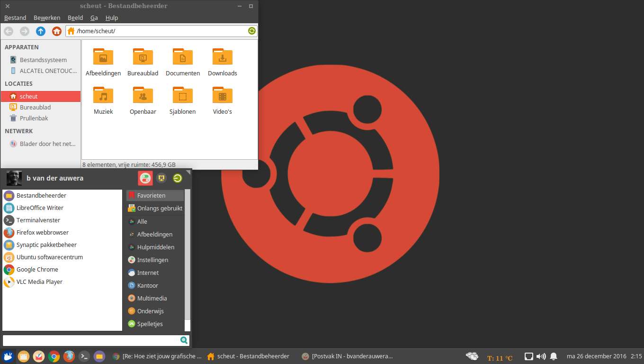
Task: Open the Beeld menu
Action: point(75,18)
